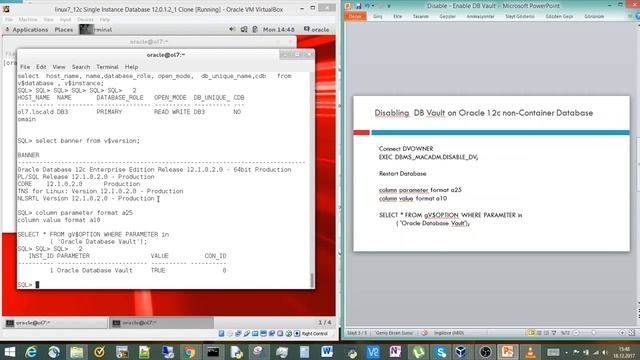Screen dimensions: 640x360
Task: Click the 'Slayt 3 / 5' status bar indicator
Action: click(357, 333)
